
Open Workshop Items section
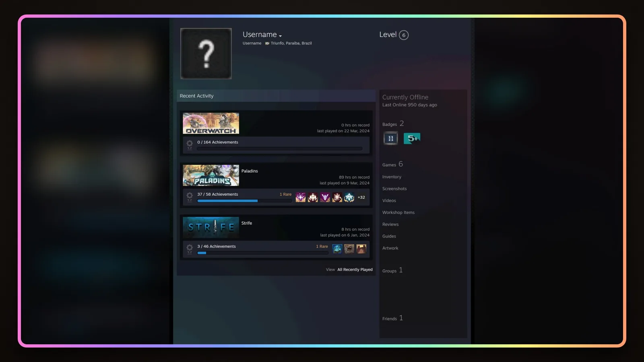(x=398, y=212)
